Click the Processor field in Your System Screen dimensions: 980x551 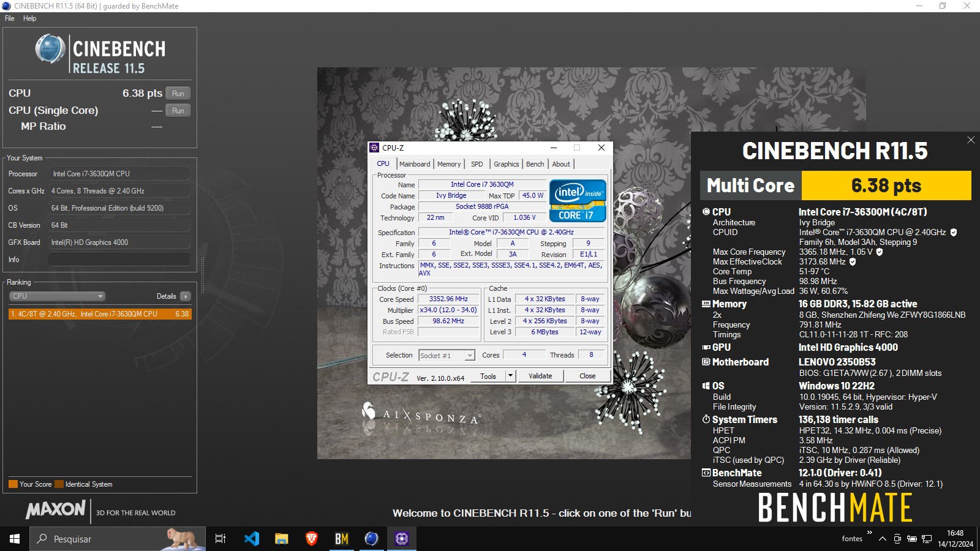click(x=119, y=174)
